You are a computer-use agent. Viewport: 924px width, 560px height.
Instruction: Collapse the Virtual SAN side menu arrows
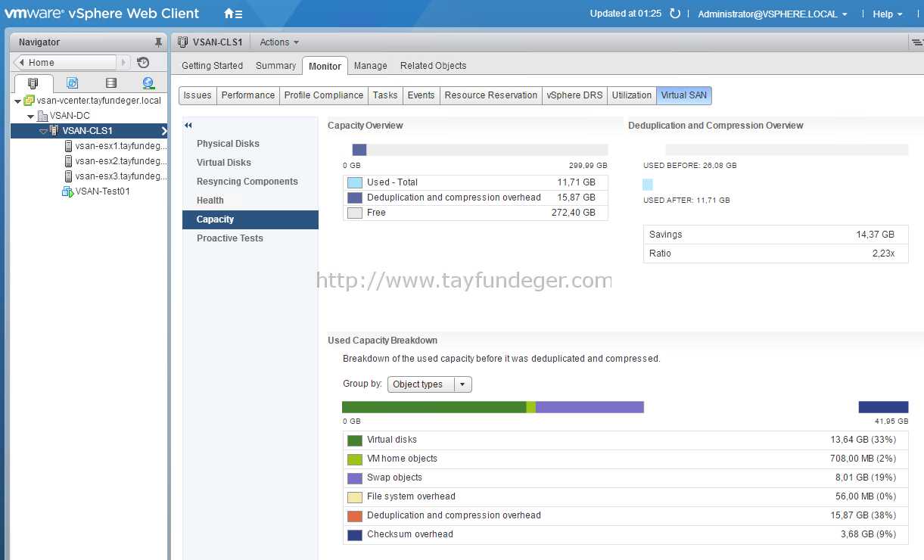click(x=188, y=126)
